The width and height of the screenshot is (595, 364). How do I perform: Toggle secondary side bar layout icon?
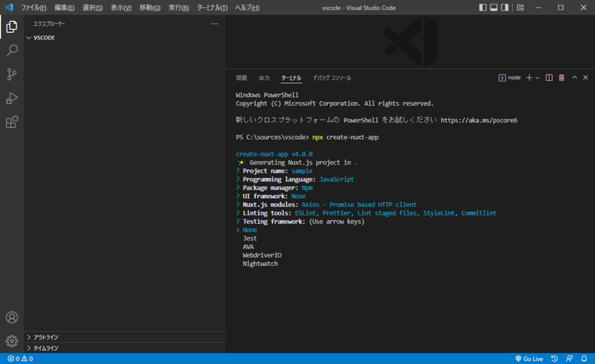[x=505, y=7]
